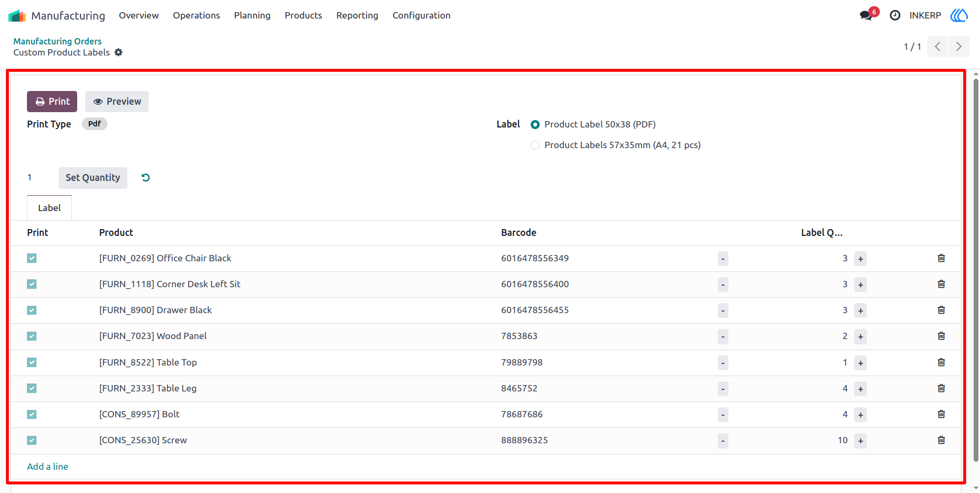980x493 pixels.
Task: Click the Preview button
Action: click(117, 102)
